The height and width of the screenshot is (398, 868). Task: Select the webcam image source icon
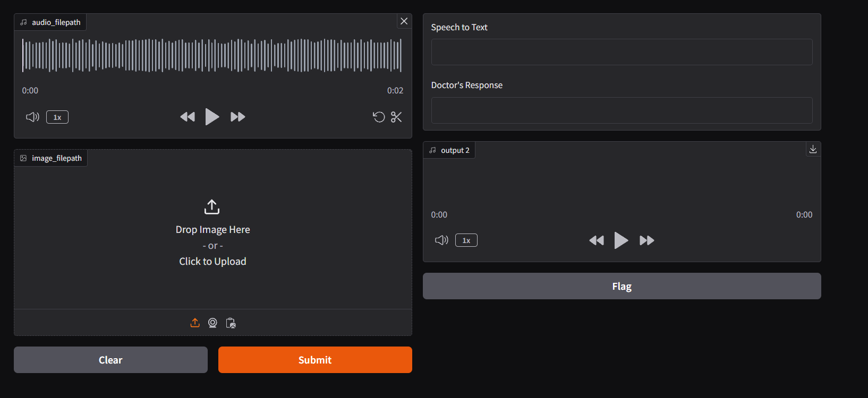coord(212,323)
